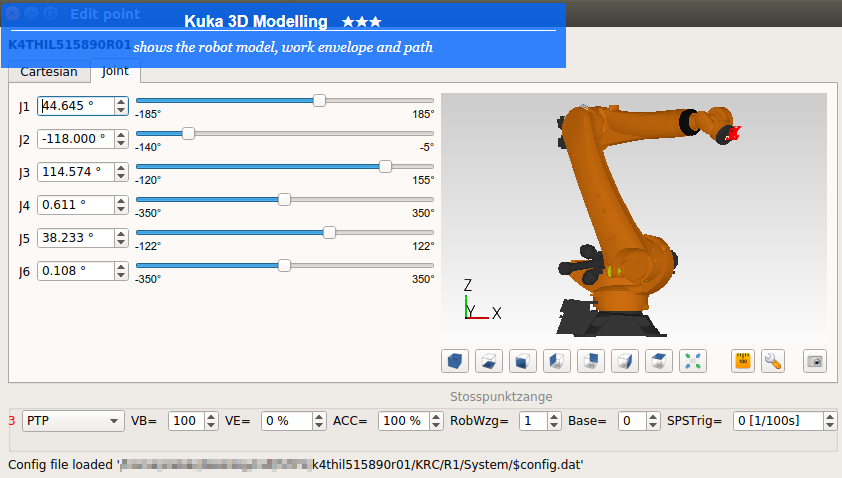Click the ACC field showing 100 %
This screenshot has width=842, height=478.
[404, 421]
